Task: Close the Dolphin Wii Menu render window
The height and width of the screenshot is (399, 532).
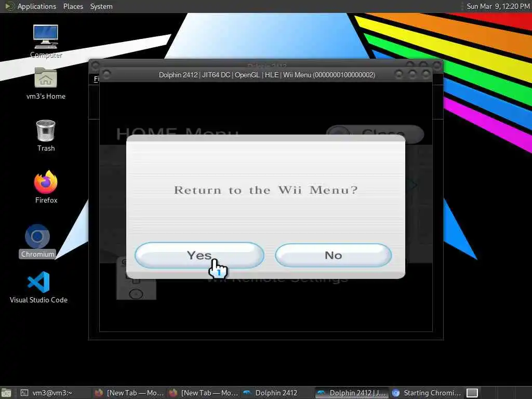Action: tap(425, 74)
